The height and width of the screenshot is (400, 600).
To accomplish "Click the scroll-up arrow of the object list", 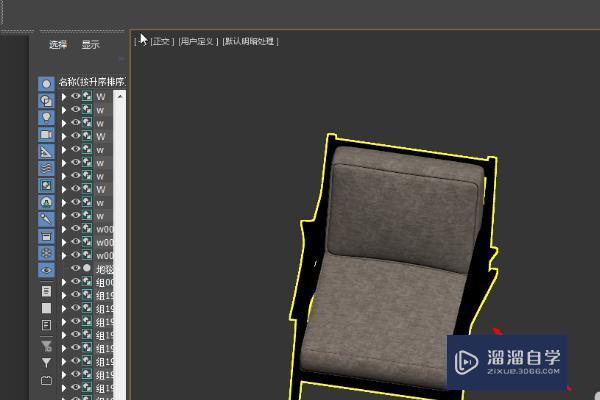I will (120, 96).
